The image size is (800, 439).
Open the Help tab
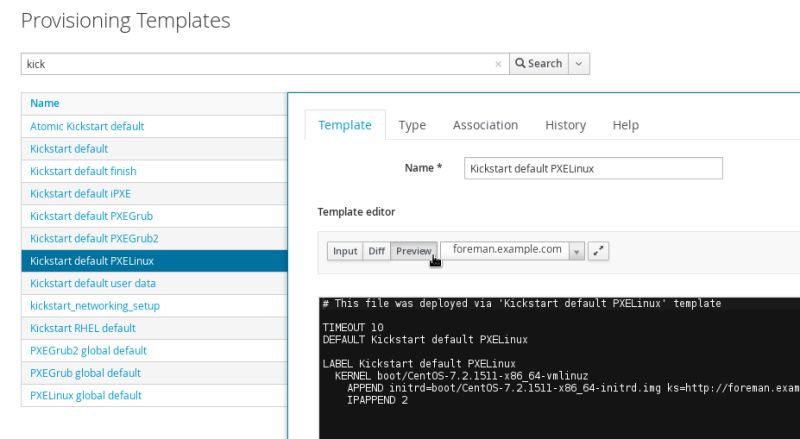(x=626, y=125)
